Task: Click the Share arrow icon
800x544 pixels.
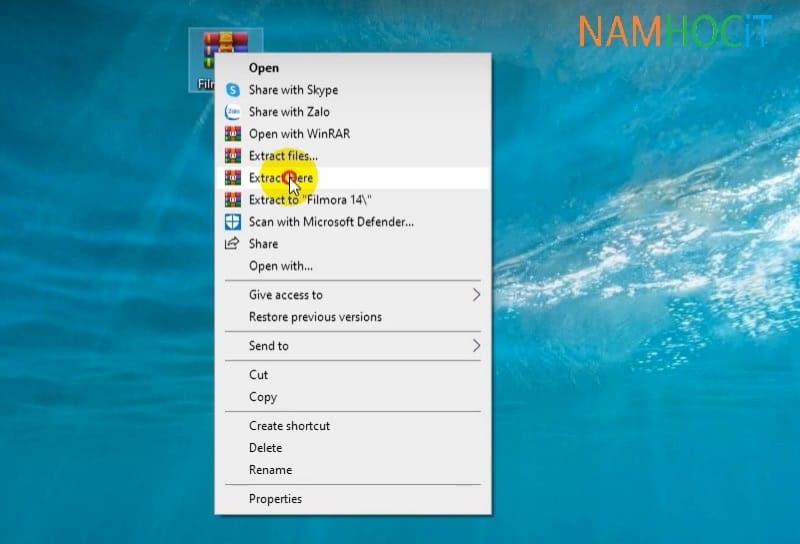Action: [x=232, y=243]
